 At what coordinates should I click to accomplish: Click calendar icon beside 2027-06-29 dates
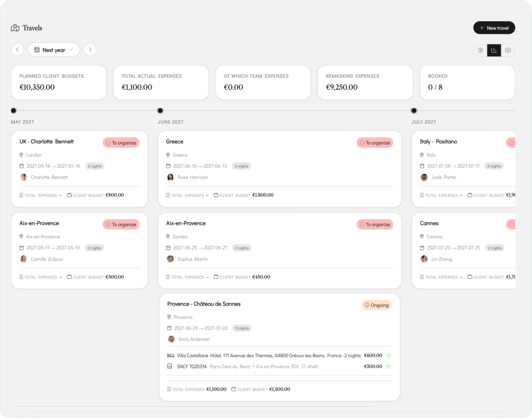169,328
